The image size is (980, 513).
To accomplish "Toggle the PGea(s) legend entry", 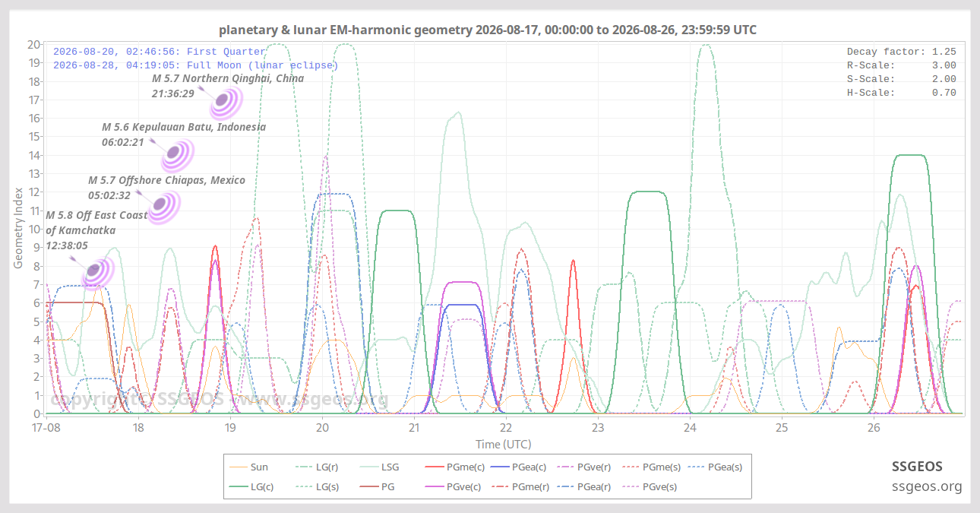I will pos(714,467).
